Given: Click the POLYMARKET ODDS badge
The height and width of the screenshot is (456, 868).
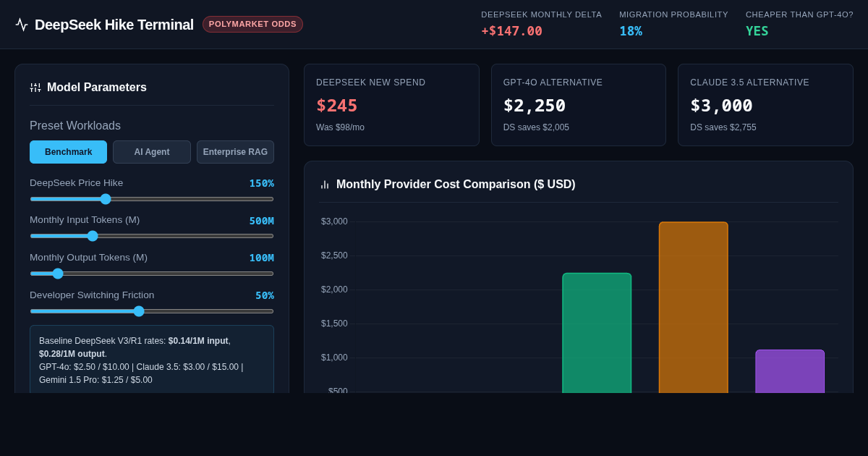Looking at the screenshot, I should click(252, 24).
